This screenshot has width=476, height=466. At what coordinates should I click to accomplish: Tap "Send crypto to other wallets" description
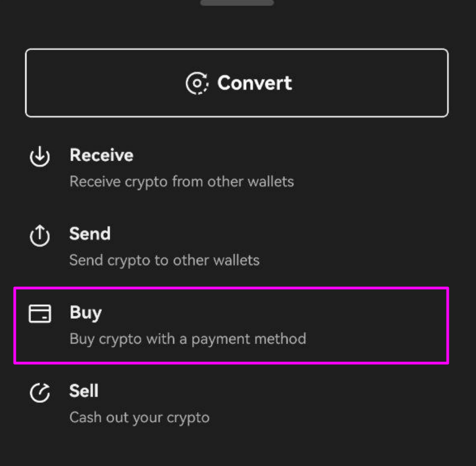164,260
